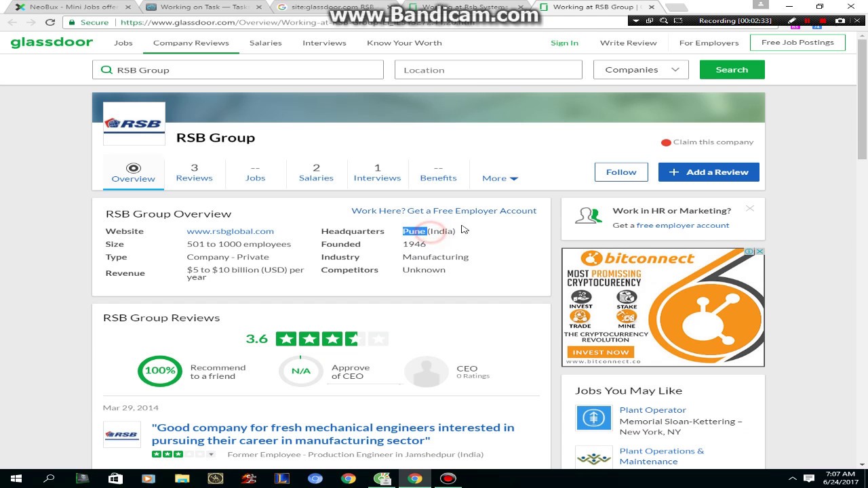Open the 2 Salaries tab

pos(316,173)
